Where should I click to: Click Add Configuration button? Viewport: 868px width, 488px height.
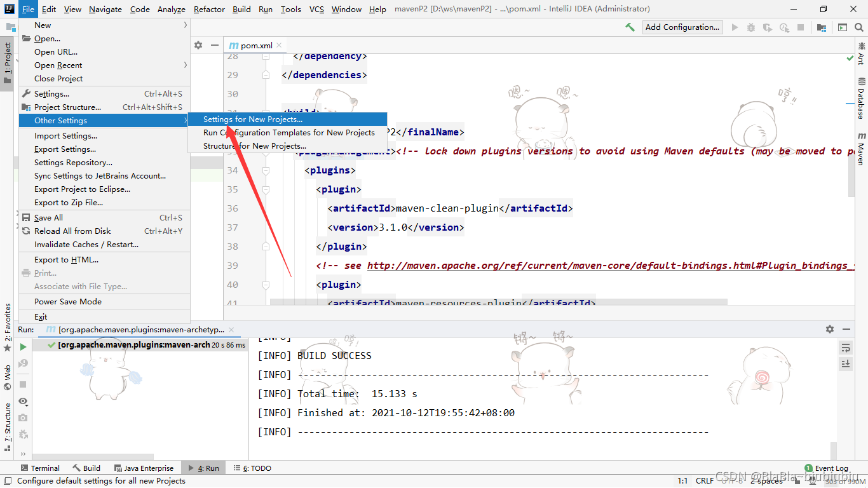point(682,27)
